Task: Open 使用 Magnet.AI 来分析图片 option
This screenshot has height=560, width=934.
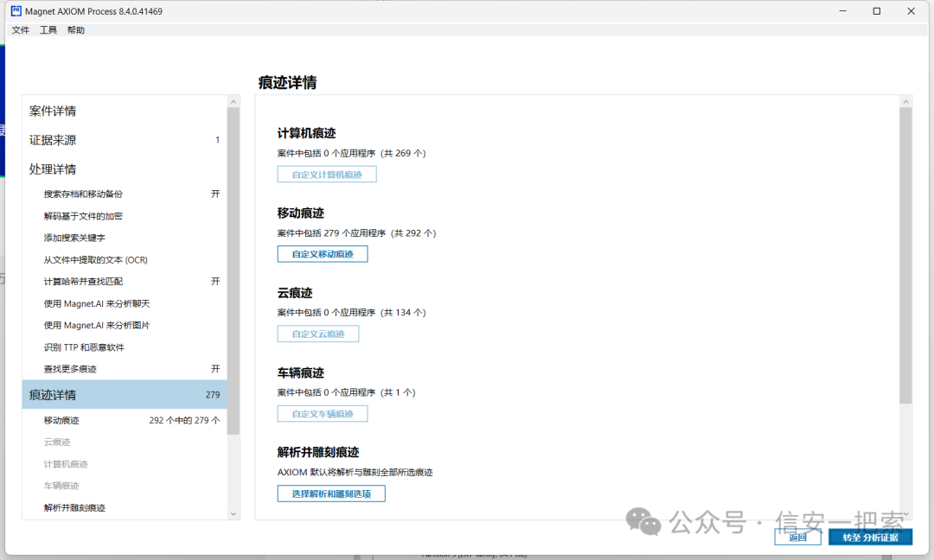Action: click(125, 326)
